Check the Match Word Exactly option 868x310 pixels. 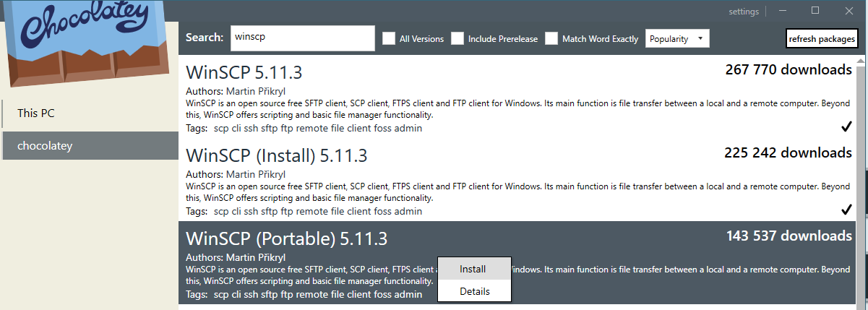pyautogui.click(x=551, y=39)
